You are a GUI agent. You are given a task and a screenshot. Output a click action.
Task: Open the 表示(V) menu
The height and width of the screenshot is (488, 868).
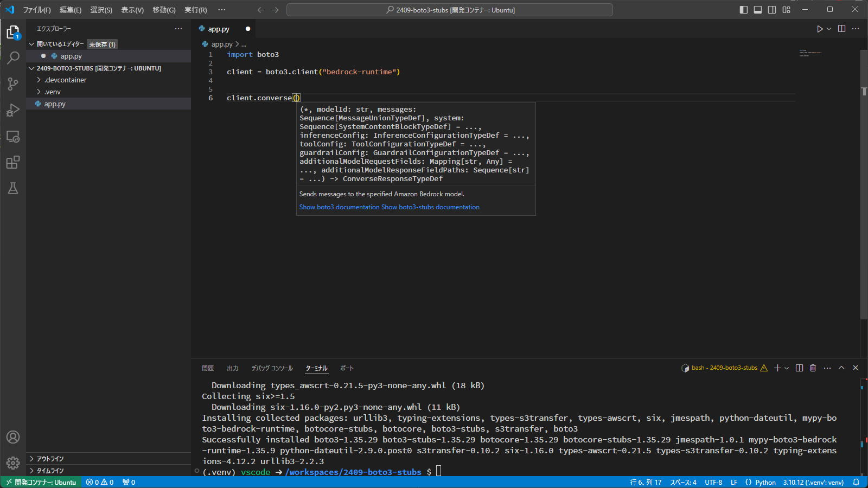coord(132,10)
